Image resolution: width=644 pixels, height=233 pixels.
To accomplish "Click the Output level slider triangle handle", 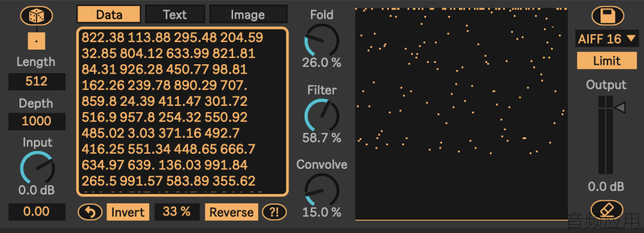I will (619, 108).
